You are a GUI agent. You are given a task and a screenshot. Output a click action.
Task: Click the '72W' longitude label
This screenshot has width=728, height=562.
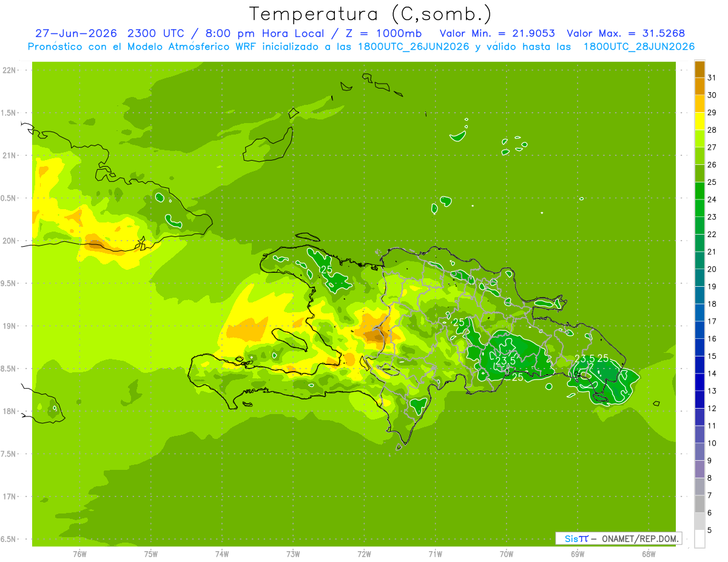point(364,554)
